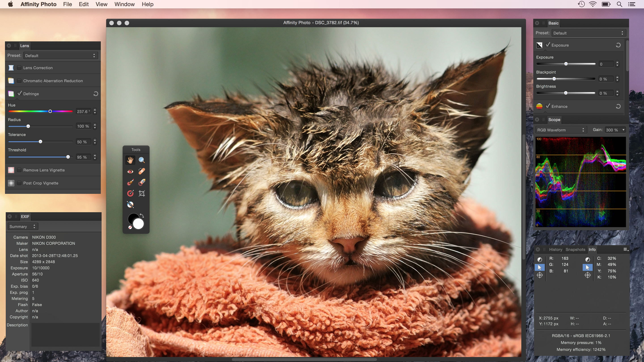The height and width of the screenshot is (362, 644).
Task: Select the Hand tool in toolbar
Action: [130, 160]
